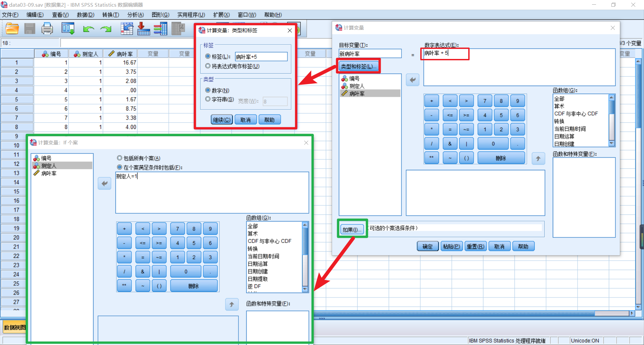
Task: Open the 文件(F) menu
Action: (x=10, y=15)
